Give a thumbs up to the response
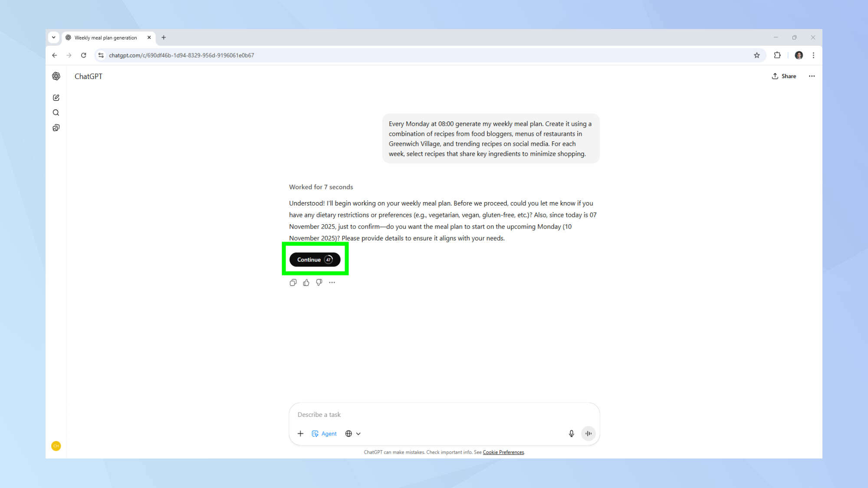The image size is (868, 488). click(306, 282)
